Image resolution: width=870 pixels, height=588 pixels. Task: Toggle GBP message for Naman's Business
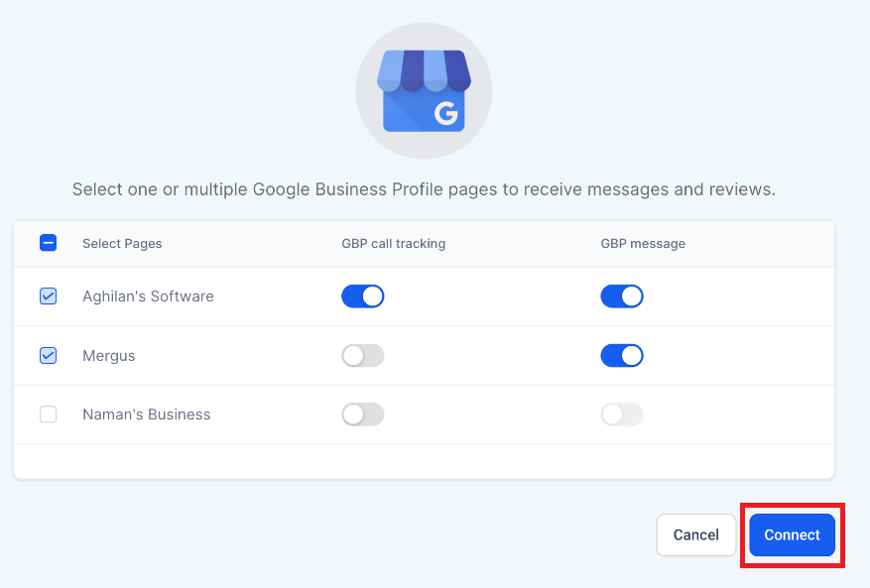(622, 414)
